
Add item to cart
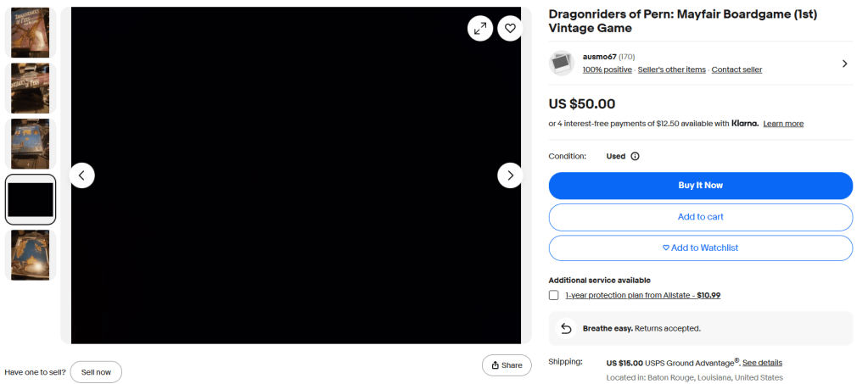(700, 217)
